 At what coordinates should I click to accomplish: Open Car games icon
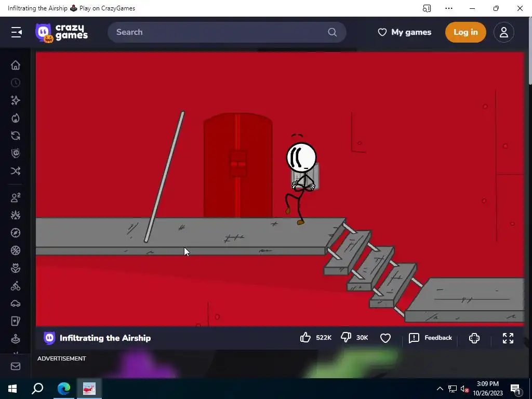(16, 303)
